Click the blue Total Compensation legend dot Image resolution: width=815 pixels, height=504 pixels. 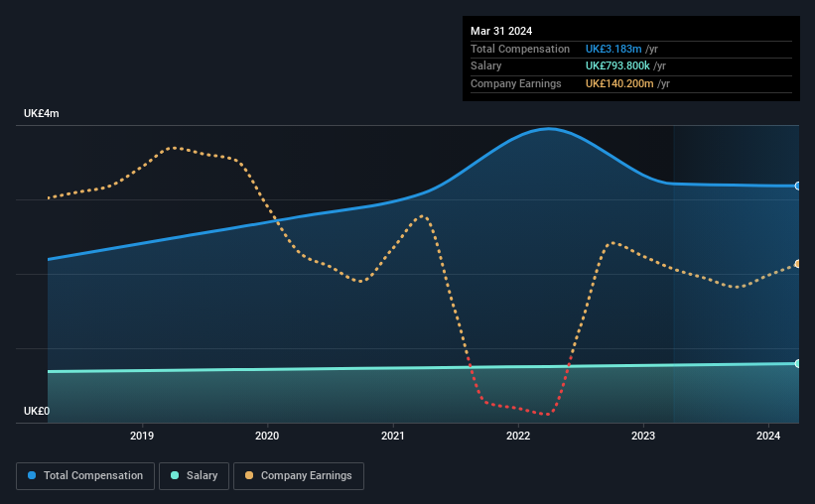32,475
